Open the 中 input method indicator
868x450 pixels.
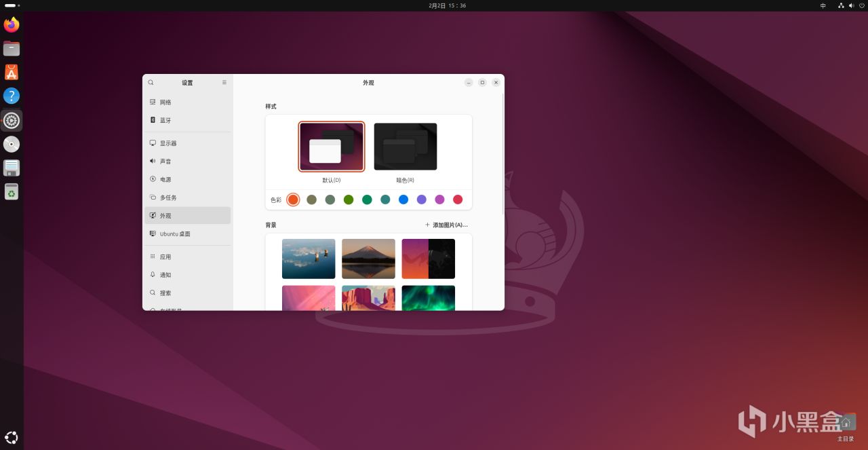click(823, 5)
